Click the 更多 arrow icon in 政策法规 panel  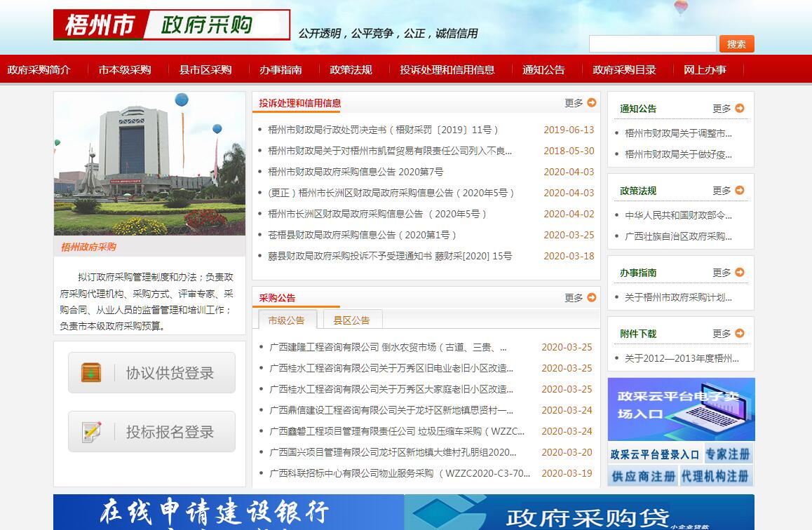[x=740, y=190]
